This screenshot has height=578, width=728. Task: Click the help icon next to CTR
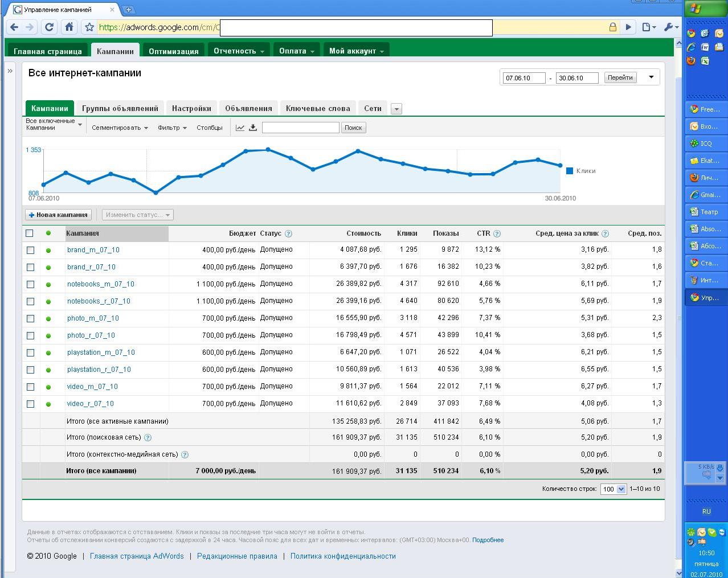pos(497,233)
